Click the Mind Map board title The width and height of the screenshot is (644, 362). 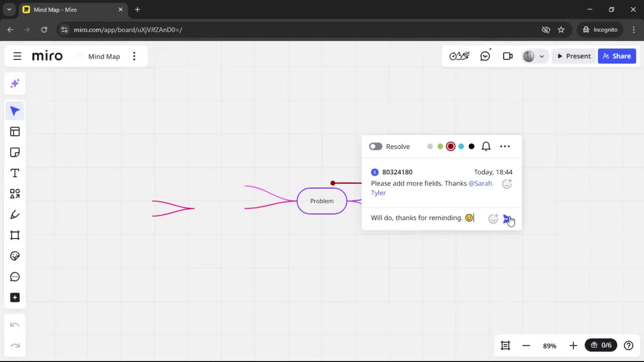pyautogui.click(x=104, y=57)
